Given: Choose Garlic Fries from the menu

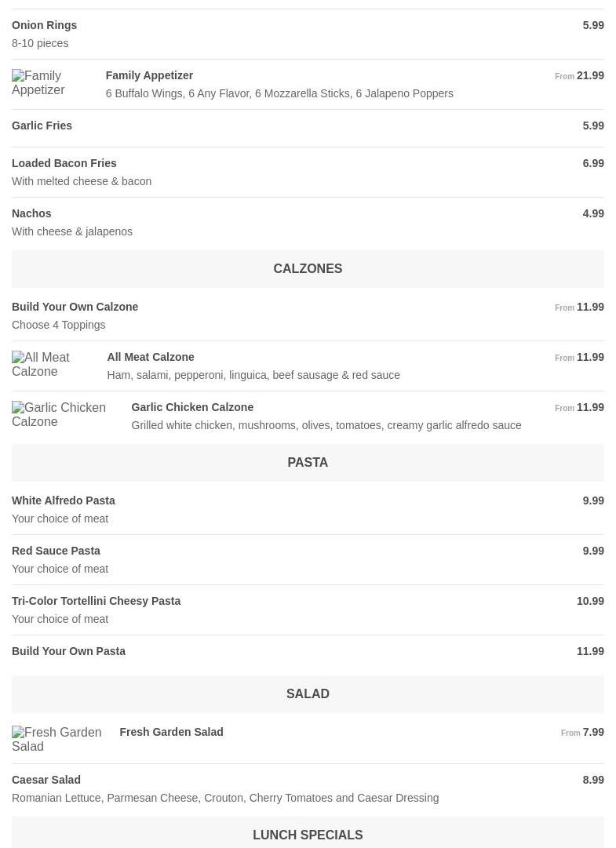Looking at the screenshot, I should [x=308, y=128].
